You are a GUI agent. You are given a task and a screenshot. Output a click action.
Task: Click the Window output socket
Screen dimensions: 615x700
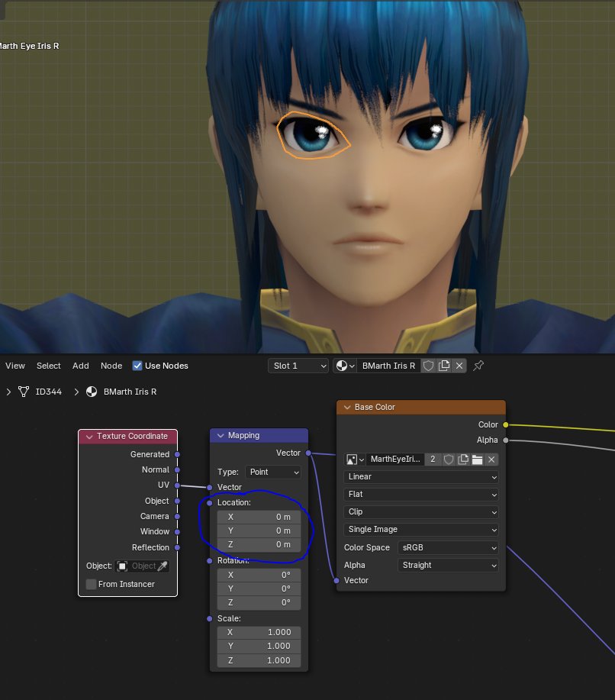177,532
